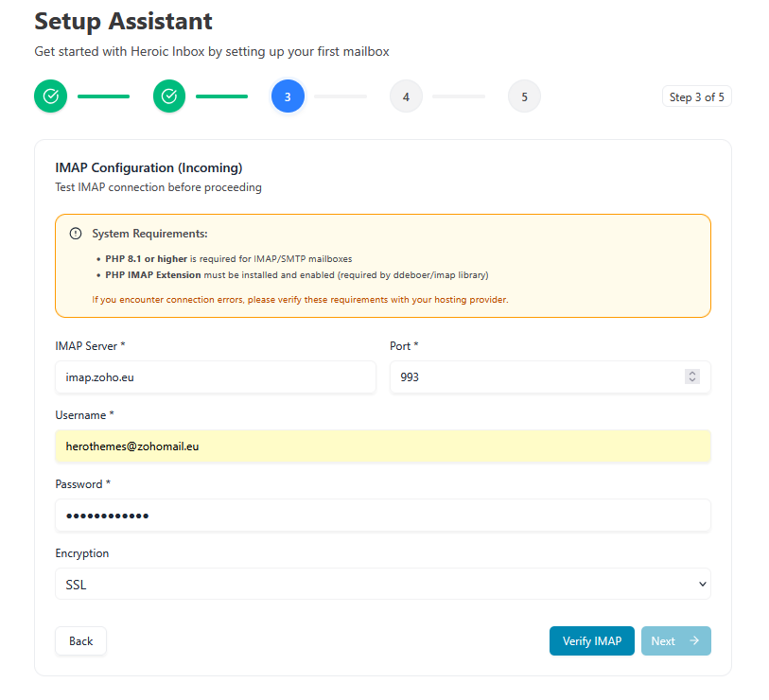769x700 pixels.
Task: Click the arrow icon on Next button
Action: [x=693, y=641]
